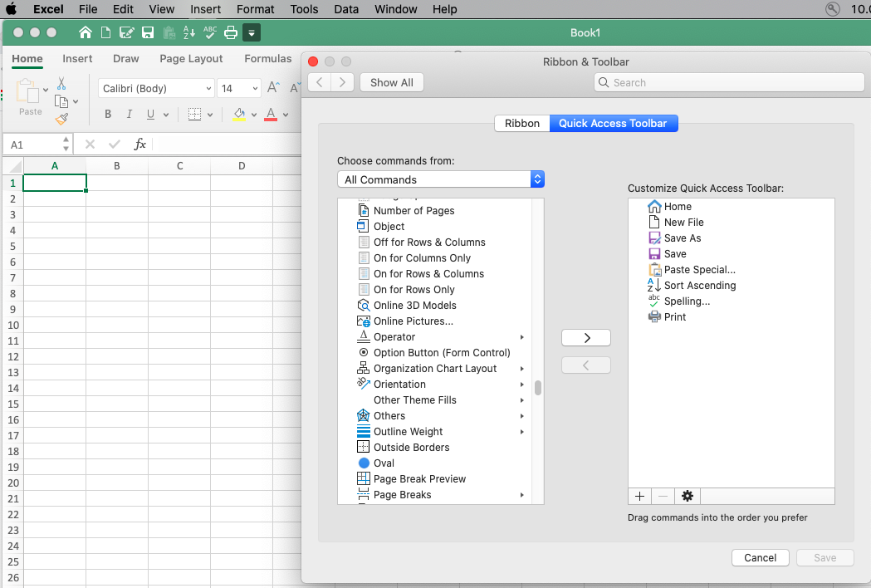Select Paste Special... in the toolbar list
This screenshot has width=871, height=588.
[699, 270]
